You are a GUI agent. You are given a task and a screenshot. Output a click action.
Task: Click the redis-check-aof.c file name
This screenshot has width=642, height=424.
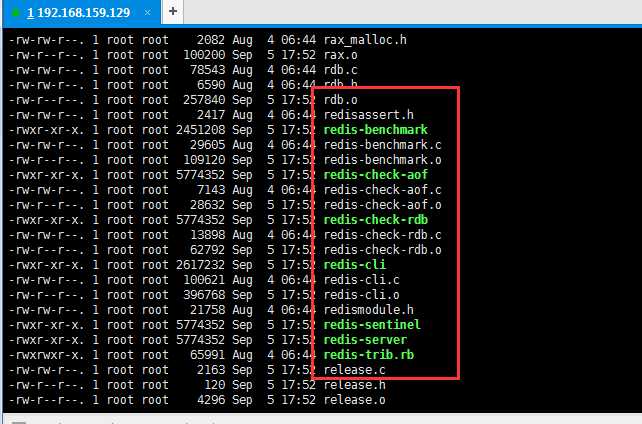point(382,190)
